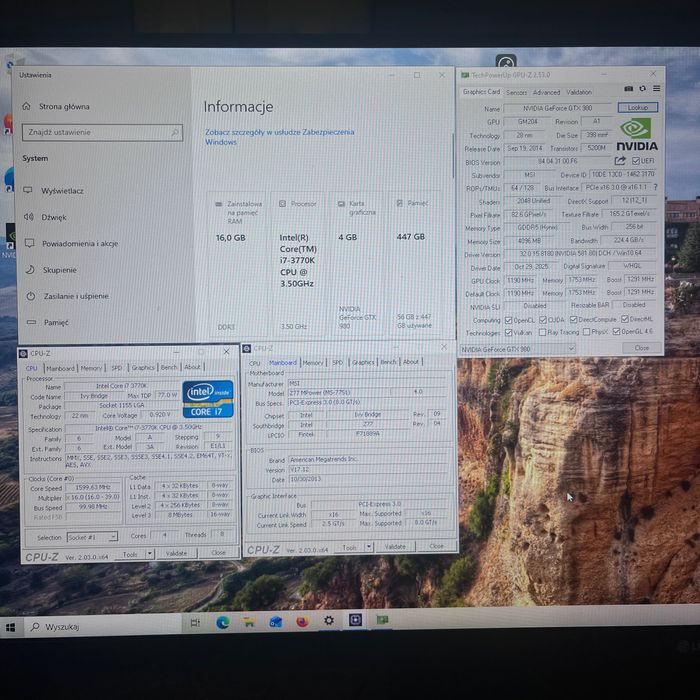
Task: Toggle the OpenCL checkbox
Action: pos(508,320)
